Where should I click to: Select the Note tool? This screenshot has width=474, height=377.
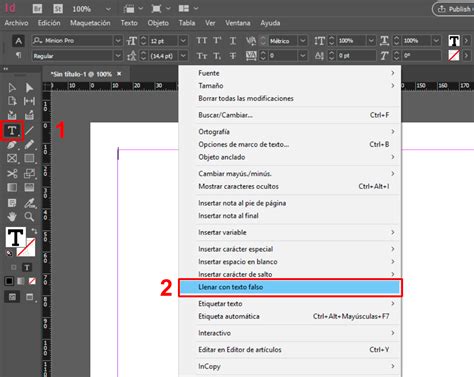click(x=12, y=203)
